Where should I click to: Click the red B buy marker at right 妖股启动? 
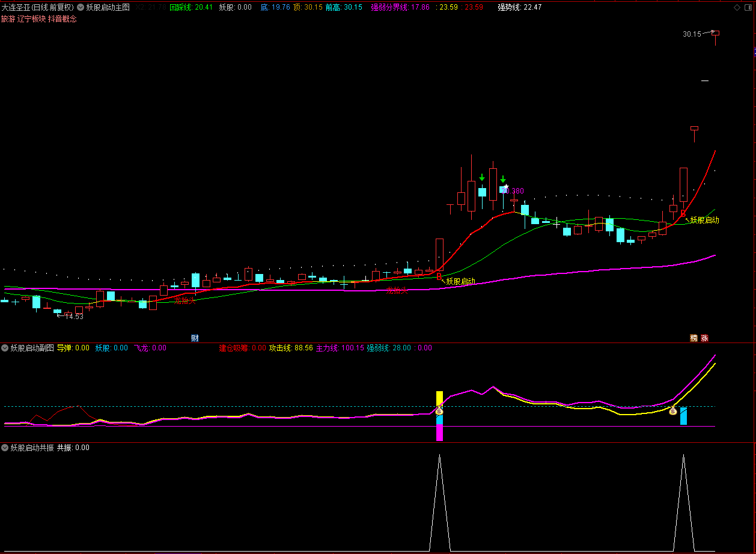pos(683,213)
